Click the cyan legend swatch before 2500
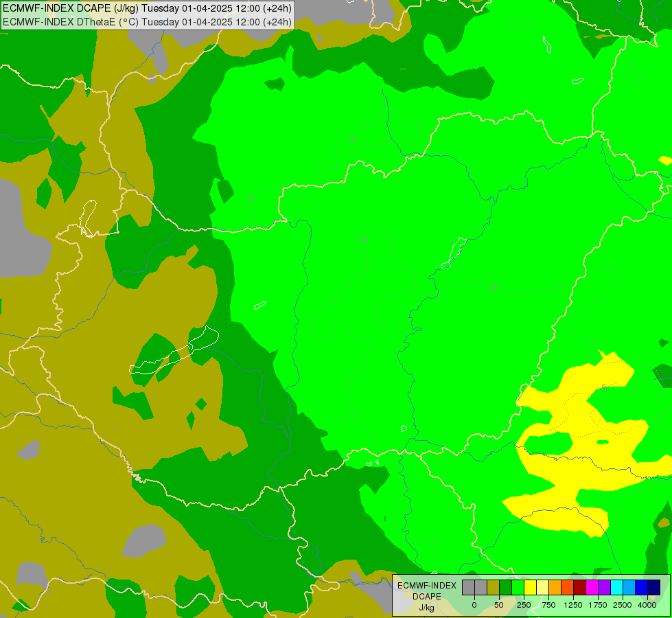This screenshot has height=618, width=672. tap(616, 587)
